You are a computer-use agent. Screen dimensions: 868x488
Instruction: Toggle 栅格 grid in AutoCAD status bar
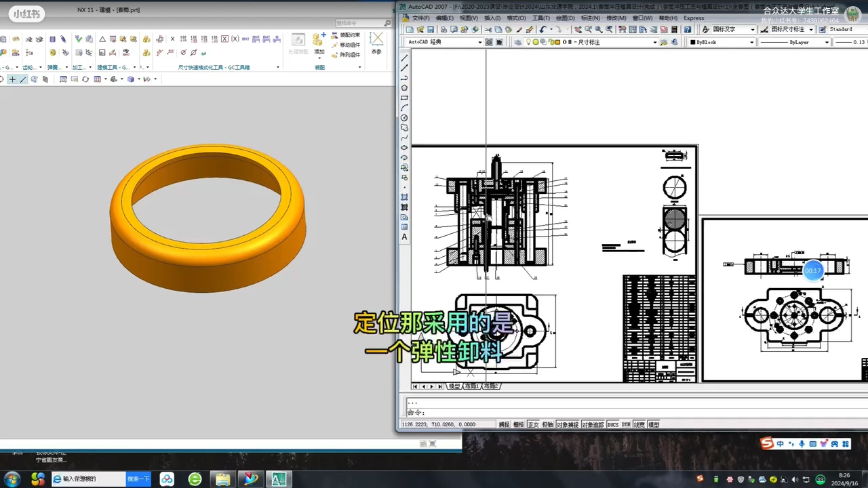point(519,424)
